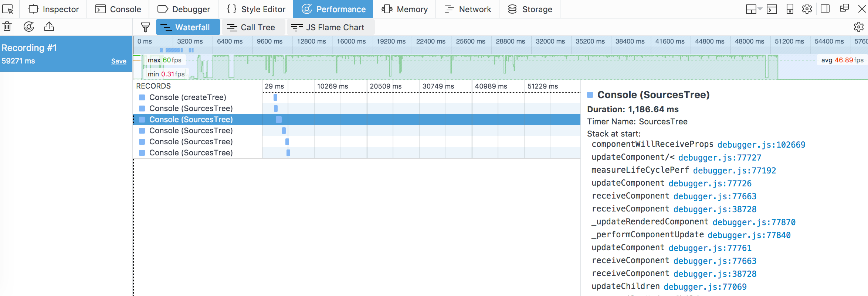The height and width of the screenshot is (296, 868).
Task: Open debugger.js:77192 source link
Action: tap(735, 171)
